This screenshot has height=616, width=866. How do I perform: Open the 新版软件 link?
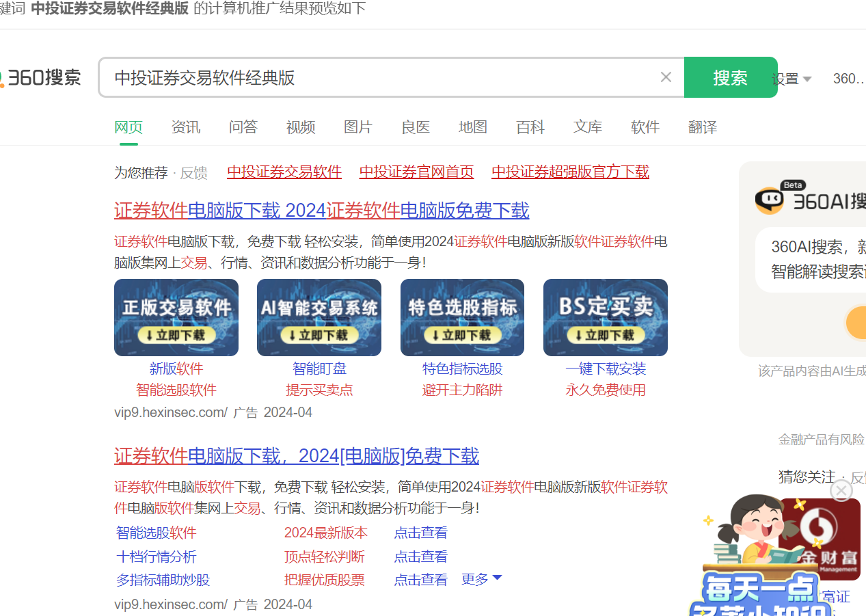pyautogui.click(x=176, y=369)
